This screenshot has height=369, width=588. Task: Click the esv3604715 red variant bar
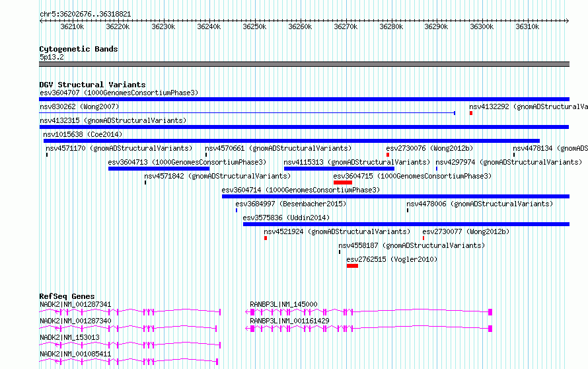coord(343,183)
